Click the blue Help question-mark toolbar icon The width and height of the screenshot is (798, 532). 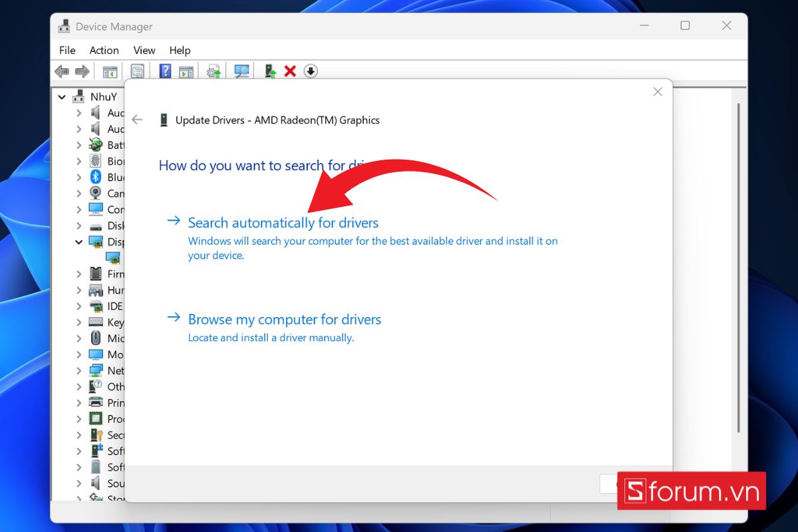coord(166,71)
